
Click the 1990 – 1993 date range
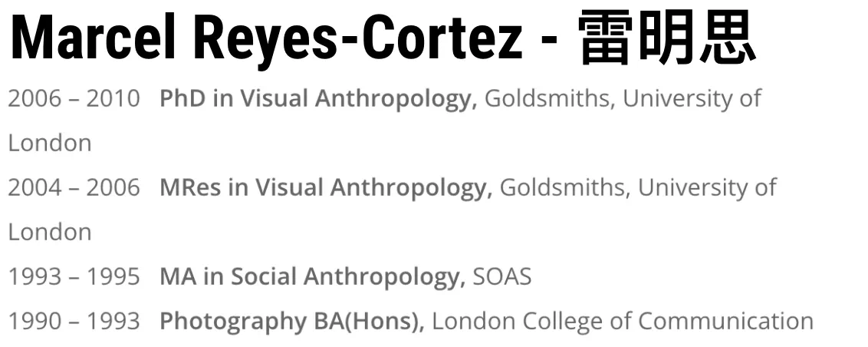click(74, 320)
